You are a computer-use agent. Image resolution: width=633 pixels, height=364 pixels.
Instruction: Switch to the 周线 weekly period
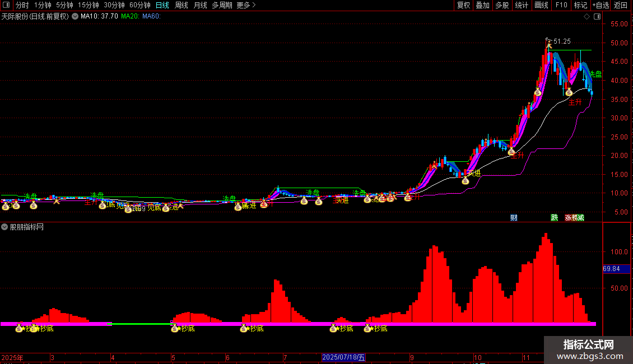tap(181, 5)
